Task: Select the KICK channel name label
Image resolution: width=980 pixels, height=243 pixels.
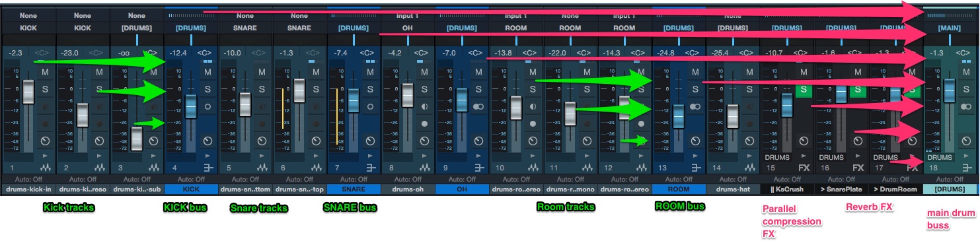Action: (190, 190)
